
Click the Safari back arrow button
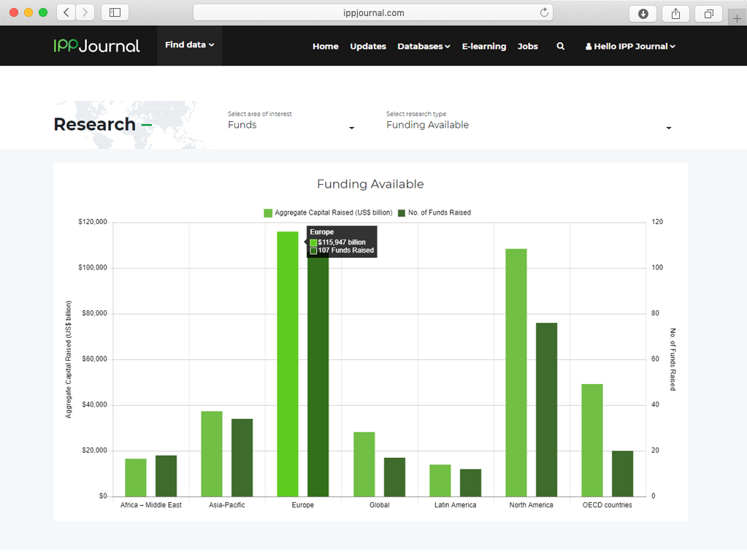tap(66, 12)
